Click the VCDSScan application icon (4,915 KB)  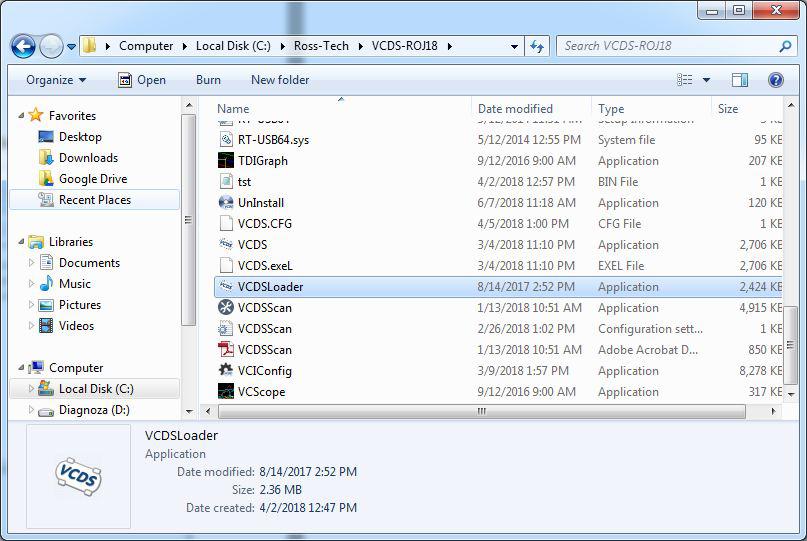226,307
